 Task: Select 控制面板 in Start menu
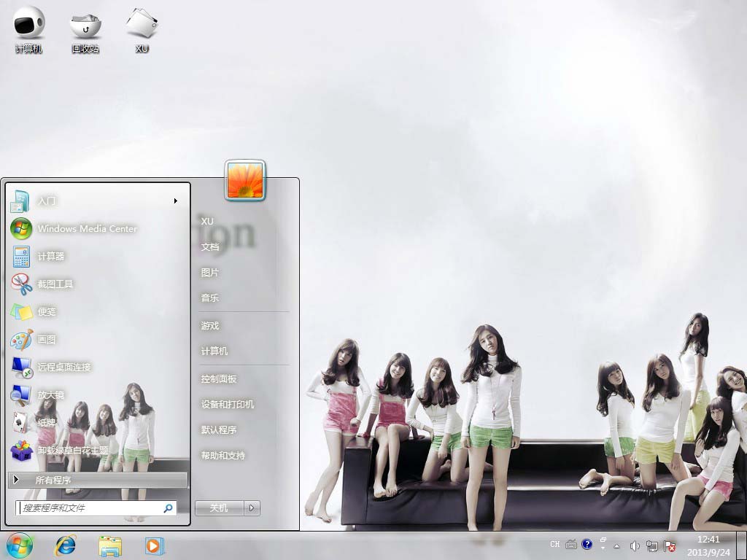coord(219,379)
